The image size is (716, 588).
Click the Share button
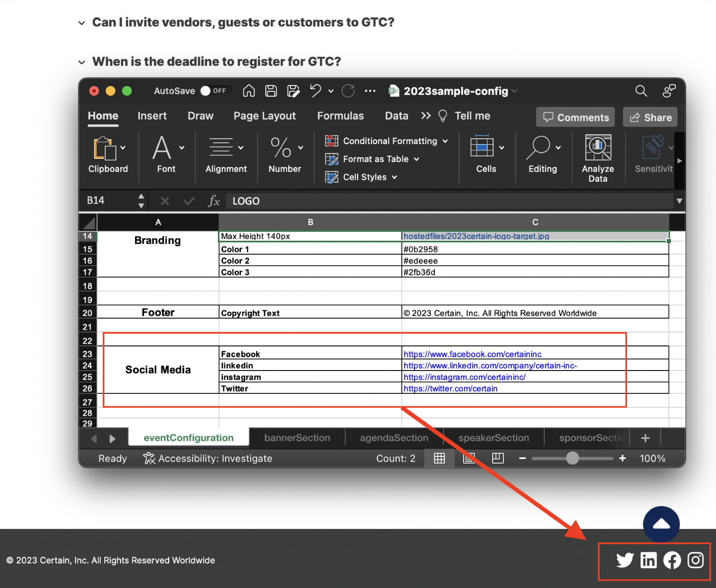pos(650,117)
